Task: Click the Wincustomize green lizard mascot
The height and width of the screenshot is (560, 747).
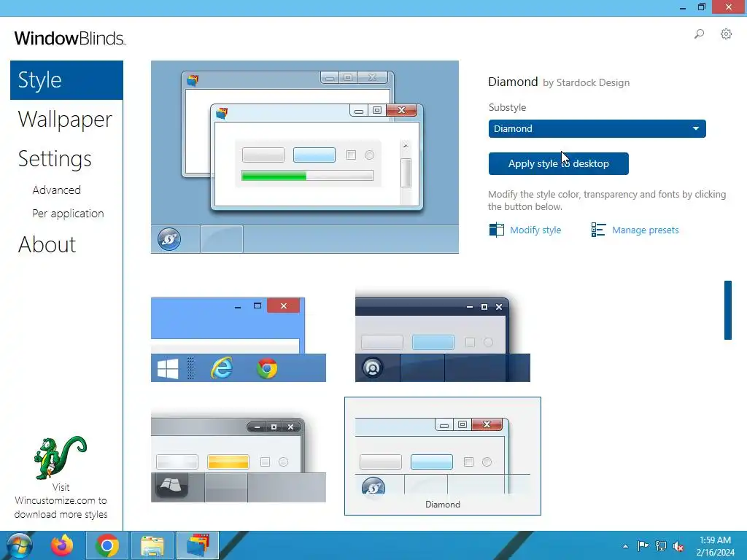Action: [x=60, y=457]
